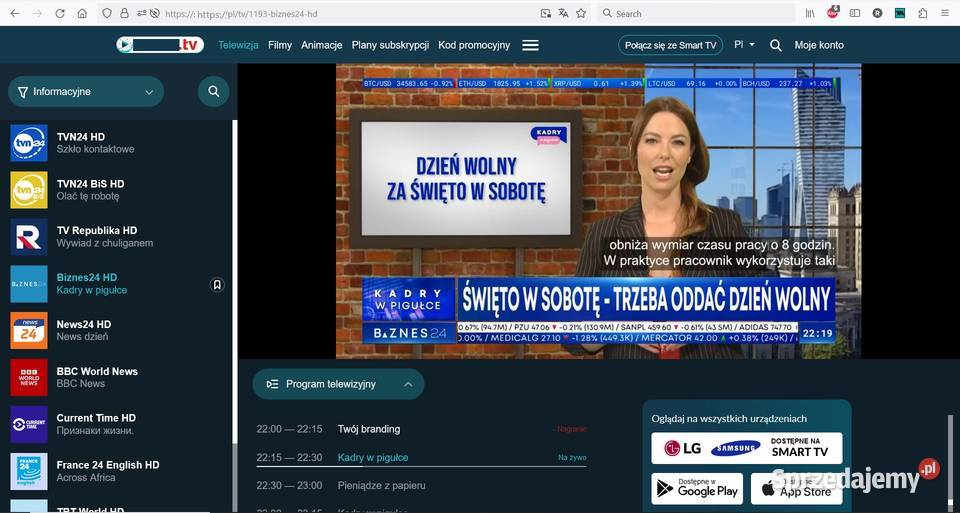The height and width of the screenshot is (513, 960).
Task: Click the Across Africa program text
Action: (x=85, y=477)
